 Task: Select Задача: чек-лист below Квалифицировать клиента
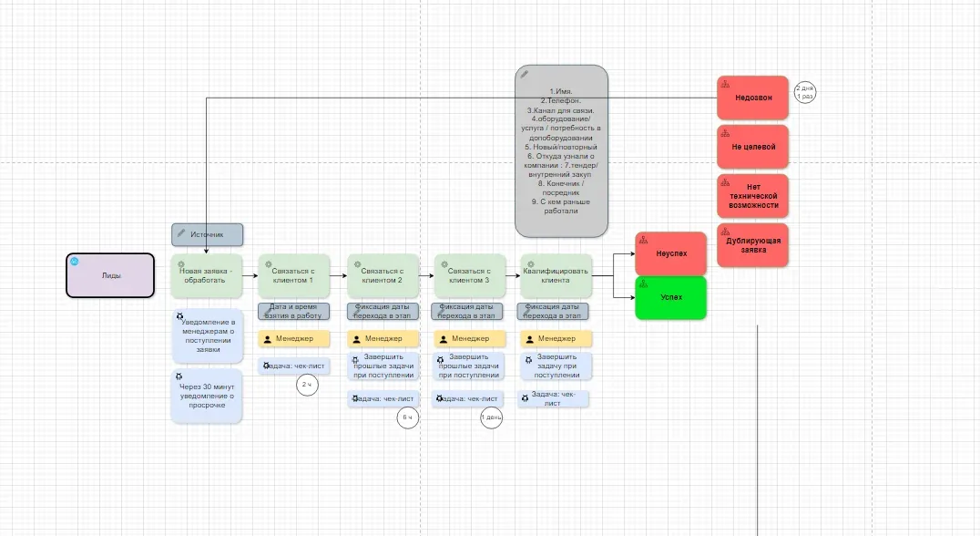coord(553,399)
